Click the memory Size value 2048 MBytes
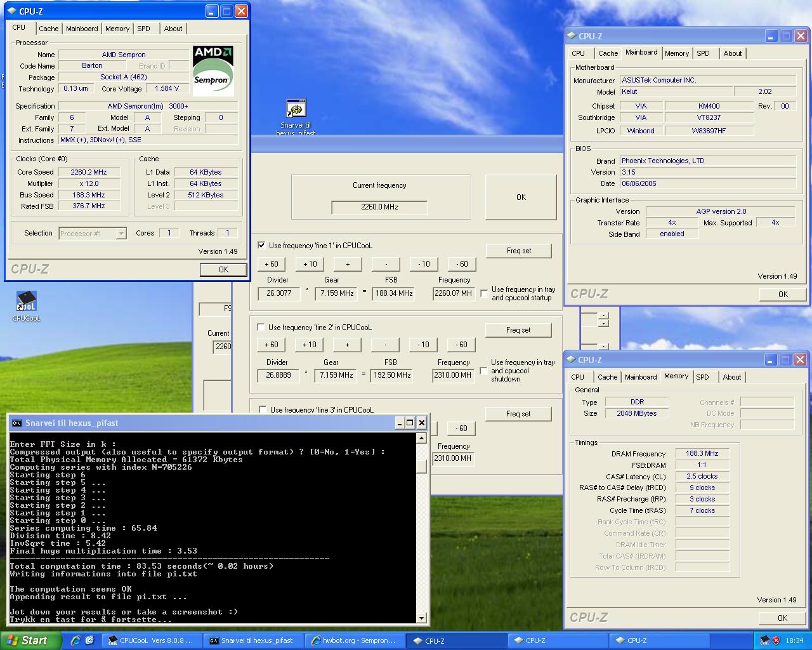 636,413
